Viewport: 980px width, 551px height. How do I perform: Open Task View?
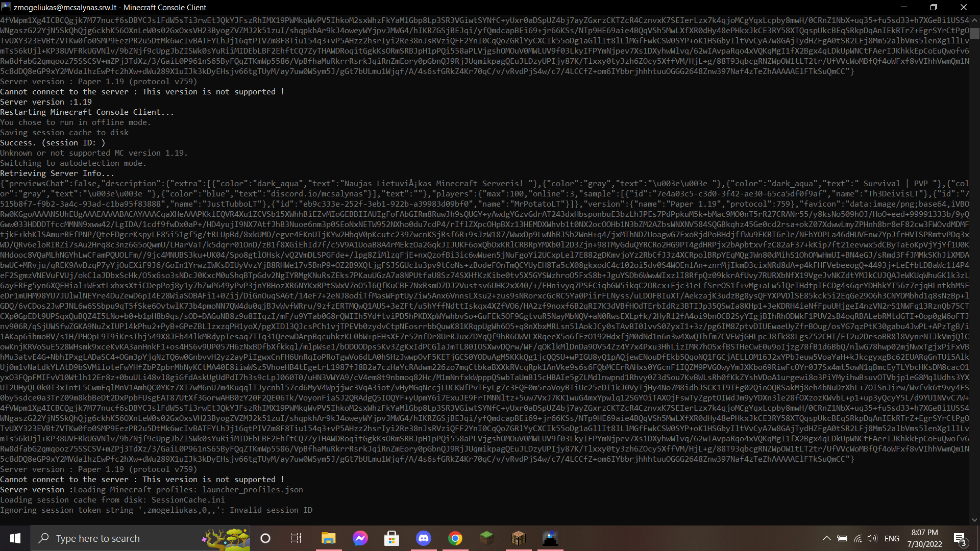click(x=296, y=538)
